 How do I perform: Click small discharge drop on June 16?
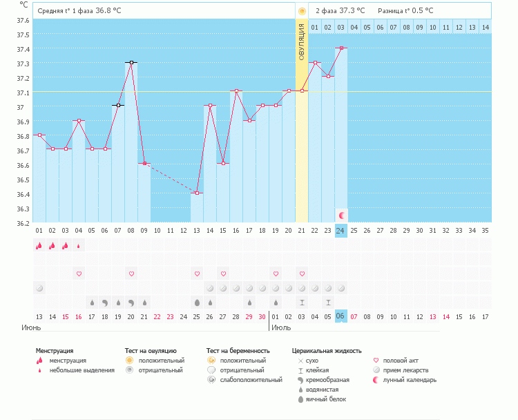78,245
